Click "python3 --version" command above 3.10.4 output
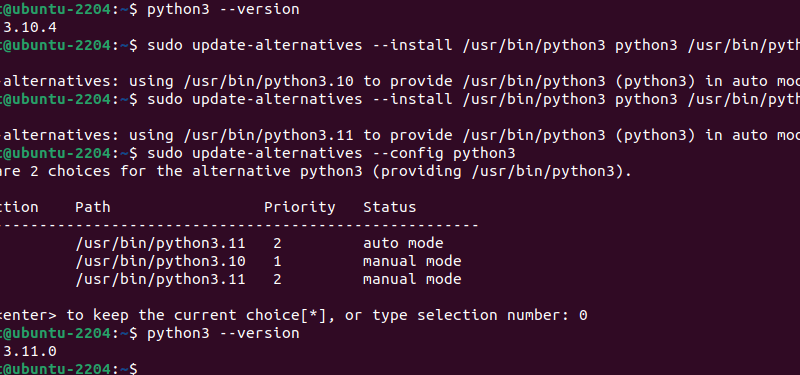Image resolution: width=800 pixels, height=375 pixels. tap(223, 10)
